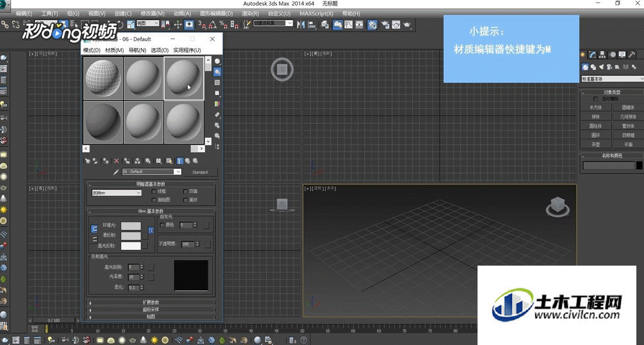Open the Motion tab in command panel
The width and height of the screenshot is (644, 345).
[612, 54]
